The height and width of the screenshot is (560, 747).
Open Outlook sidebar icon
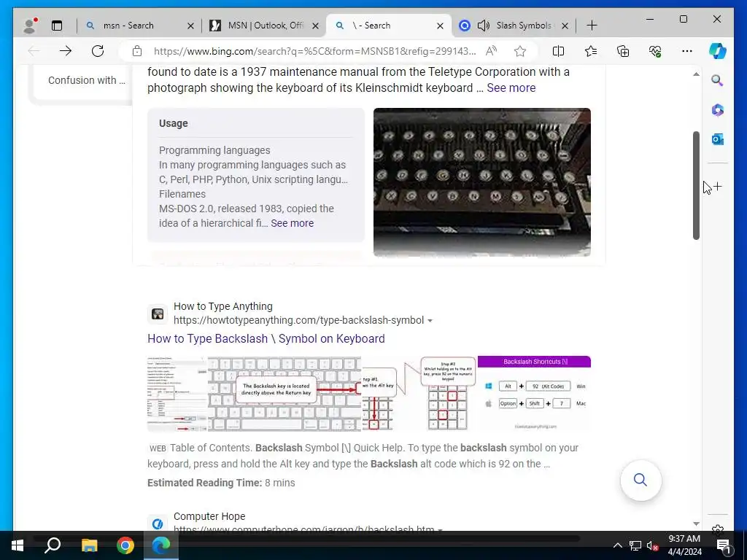click(x=718, y=139)
